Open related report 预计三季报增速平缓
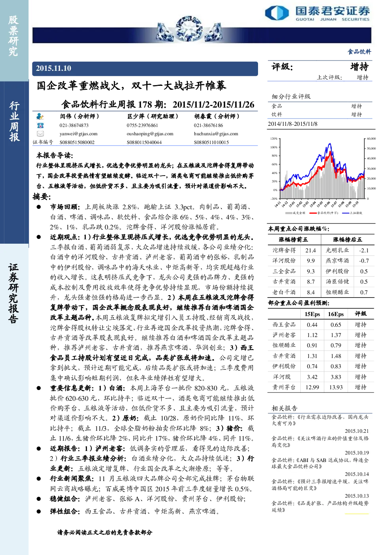Image resolution: width=392 pixels, height=555 pixels. [320, 485]
